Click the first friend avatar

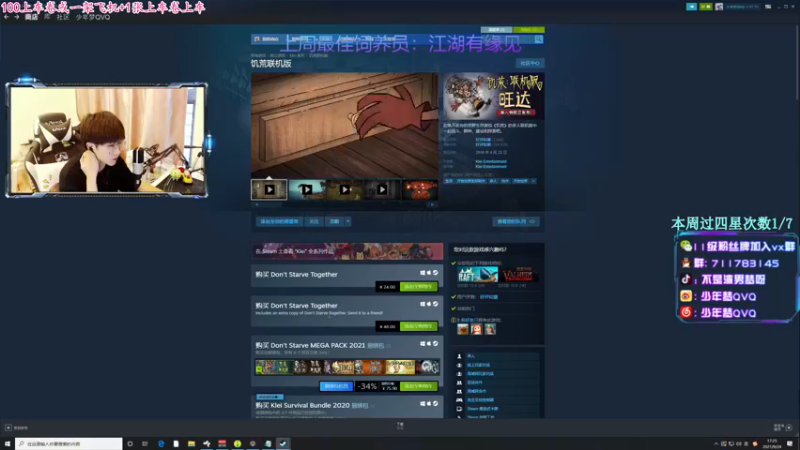pos(463,329)
